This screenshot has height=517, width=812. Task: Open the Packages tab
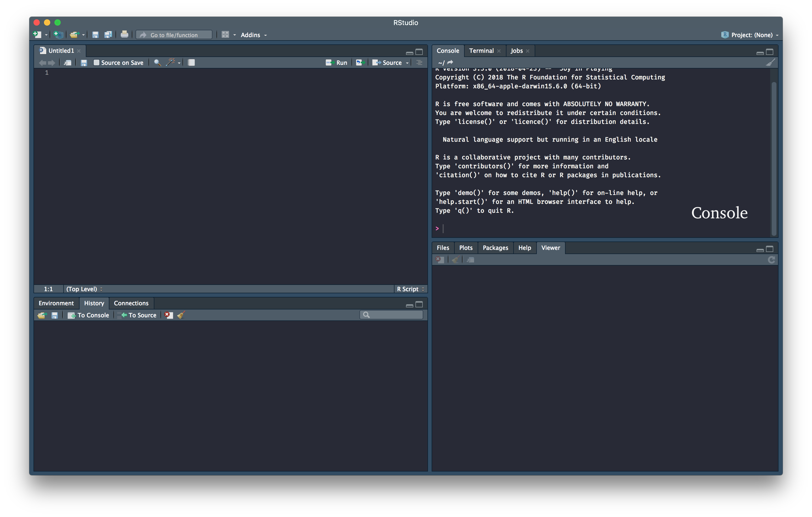(x=495, y=248)
